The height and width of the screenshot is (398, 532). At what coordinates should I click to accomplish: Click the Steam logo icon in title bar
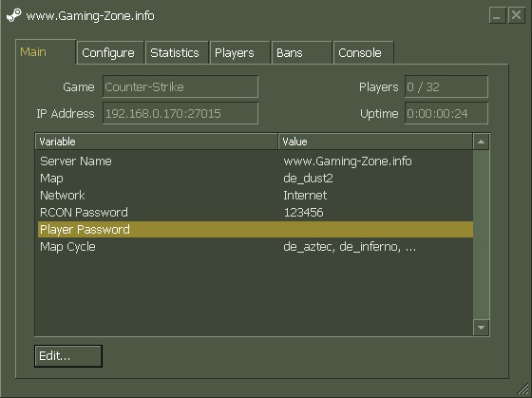[x=14, y=15]
